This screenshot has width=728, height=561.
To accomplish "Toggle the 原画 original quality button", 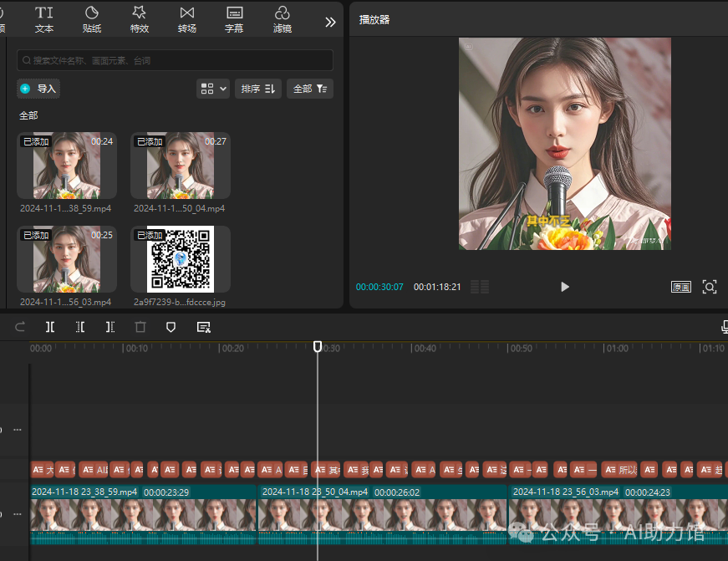I will (x=681, y=287).
